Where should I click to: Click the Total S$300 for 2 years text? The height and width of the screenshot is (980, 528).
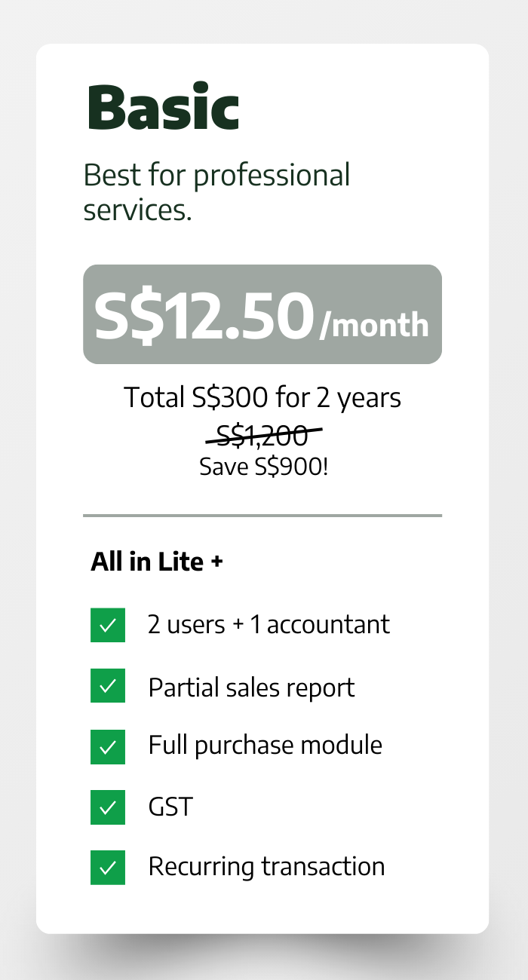(262, 397)
